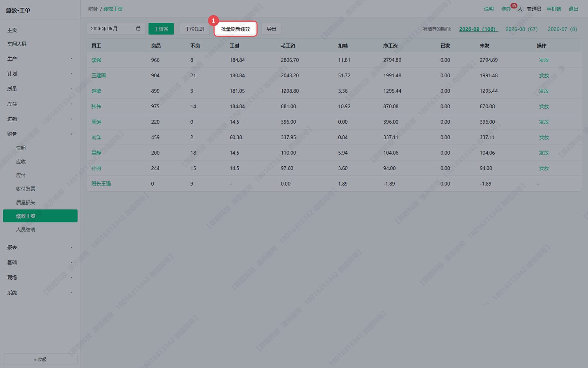Click the 批量刷新绩效 button
The height and width of the screenshot is (368, 588).
(x=236, y=29)
